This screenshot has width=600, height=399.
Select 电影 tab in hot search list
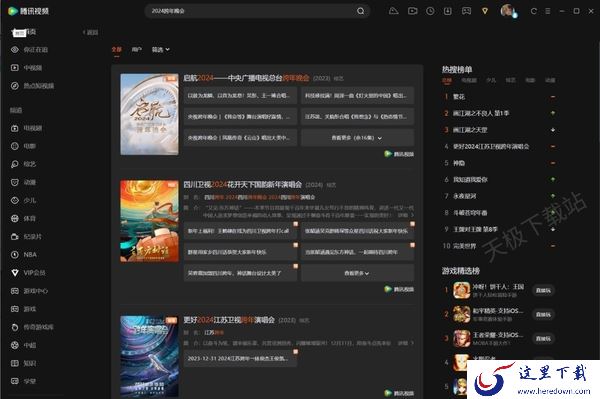530,80
